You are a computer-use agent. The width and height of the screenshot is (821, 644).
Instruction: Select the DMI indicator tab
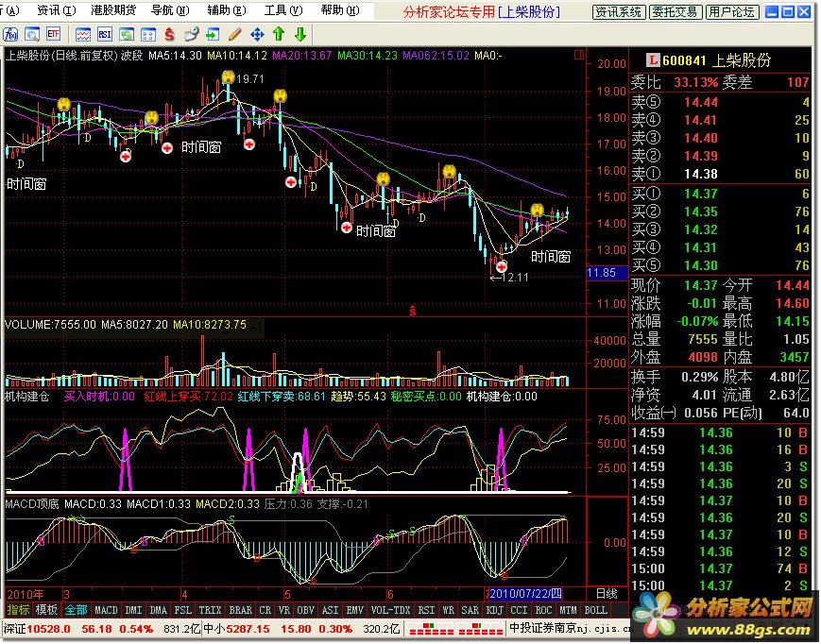(133, 610)
